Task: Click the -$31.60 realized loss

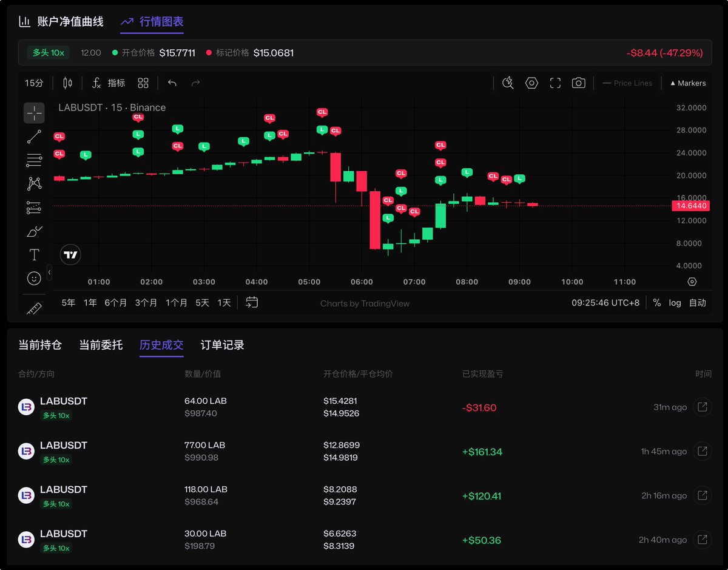Action: tap(479, 408)
